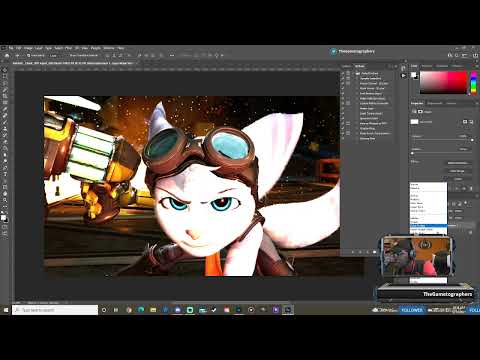
Task: Click the play icon in collapsed panel strip
Action: pos(403,76)
